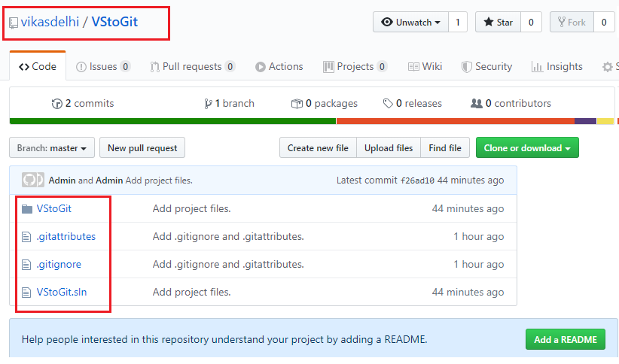Viewport: 619px width, 364px height.
Task: Click the watchers count next to Unwatch
Action: click(x=458, y=22)
